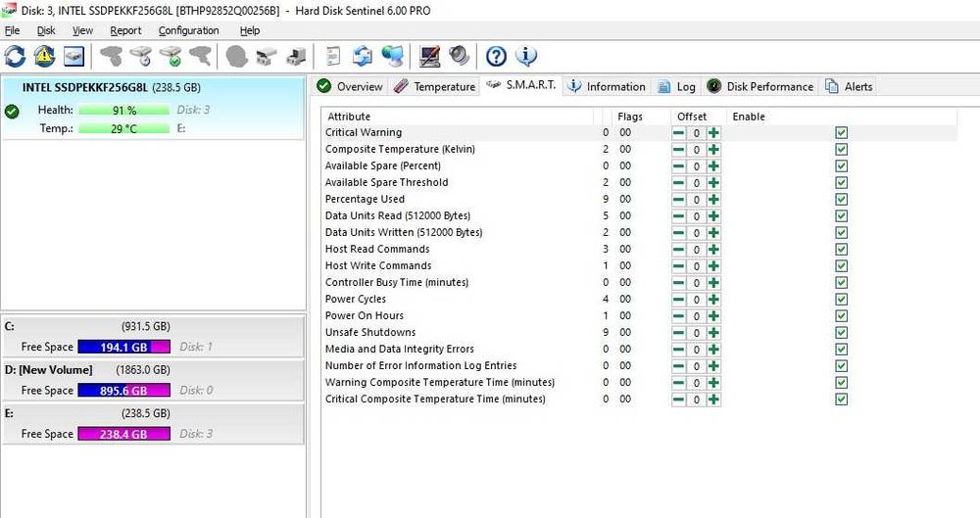Click the globe with monitor toolbar icon
980x518 pixels.
click(393, 56)
